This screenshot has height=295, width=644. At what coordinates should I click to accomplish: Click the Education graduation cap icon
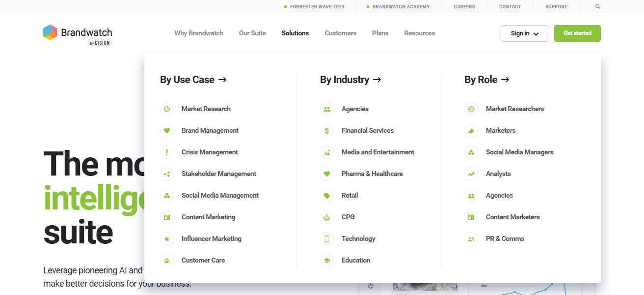[x=327, y=261]
